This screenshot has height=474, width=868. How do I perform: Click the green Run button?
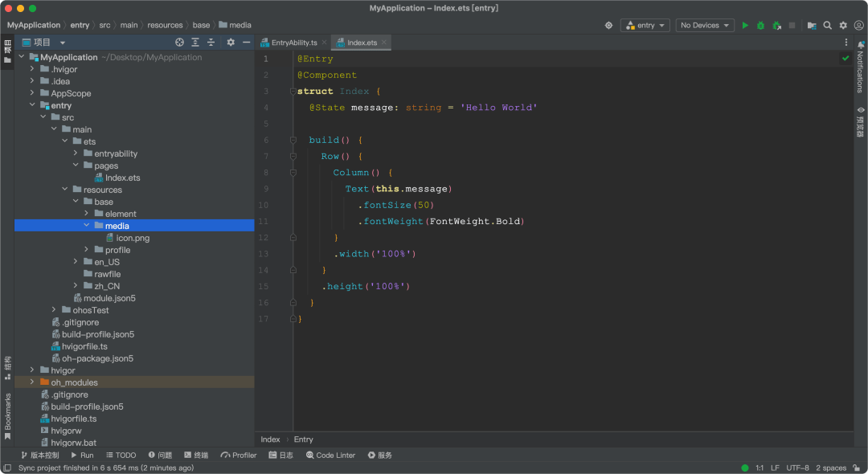pos(745,26)
